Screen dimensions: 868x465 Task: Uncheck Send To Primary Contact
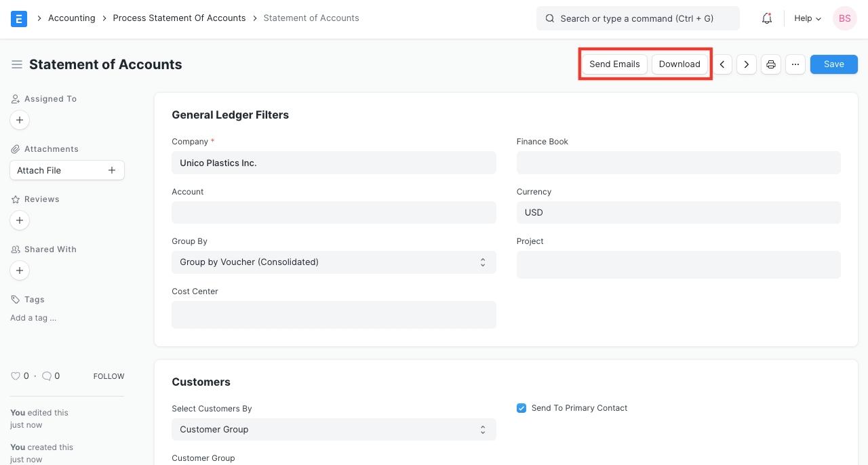[x=521, y=408]
